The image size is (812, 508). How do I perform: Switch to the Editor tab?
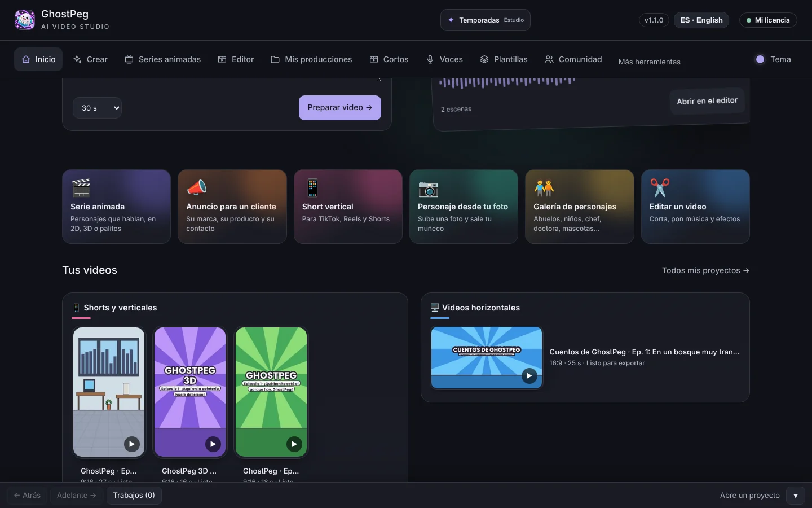[x=236, y=59]
